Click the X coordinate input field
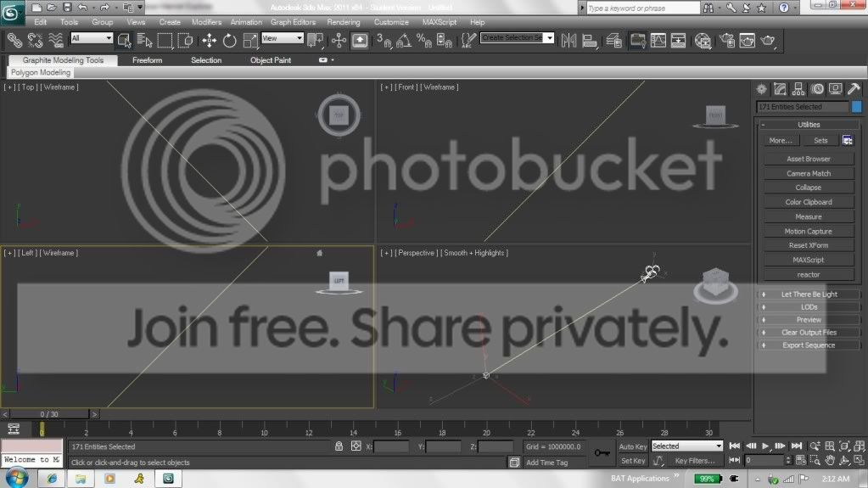This screenshot has width=868, height=488. click(x=391, y=446)
